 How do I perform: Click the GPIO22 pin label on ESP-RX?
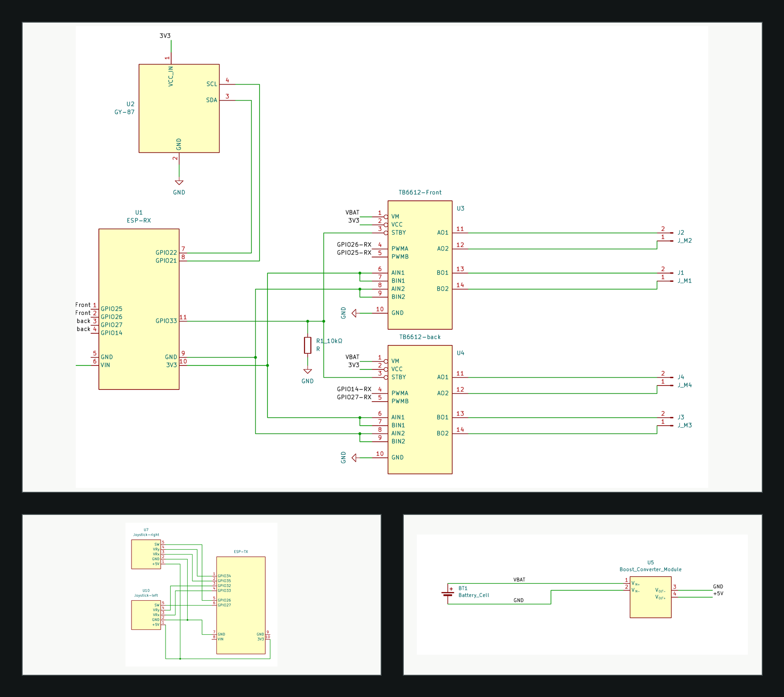[x=166, y=253]
